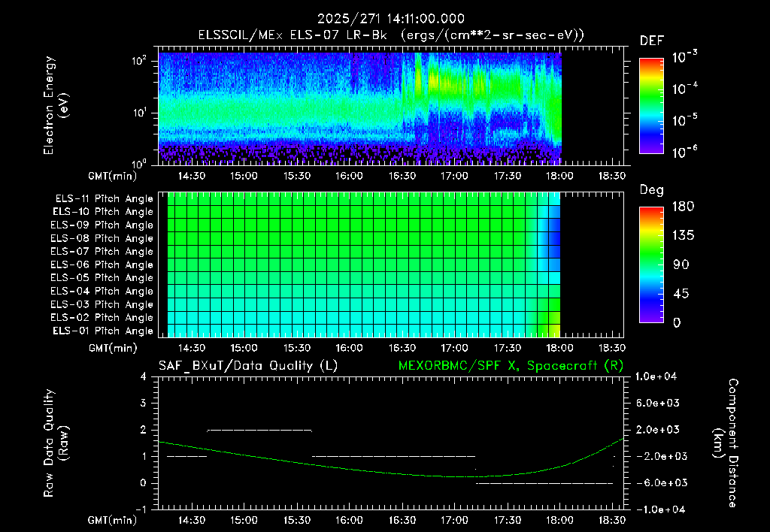Viewport: 770px width, 532px height.
Task: Select the ELS-04 Pitch Angle row label
Action: pos(102,292)
